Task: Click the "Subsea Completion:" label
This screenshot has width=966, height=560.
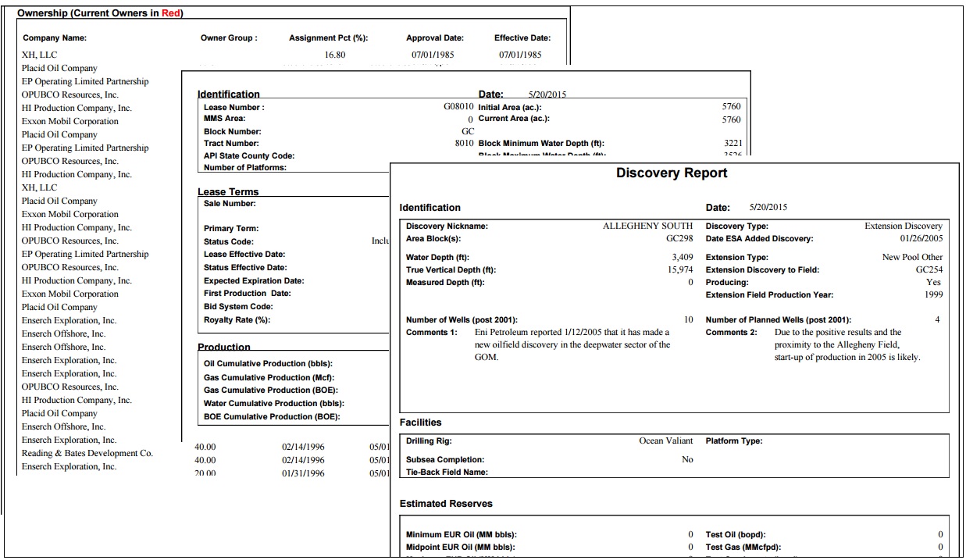Action: coord(445,460)
